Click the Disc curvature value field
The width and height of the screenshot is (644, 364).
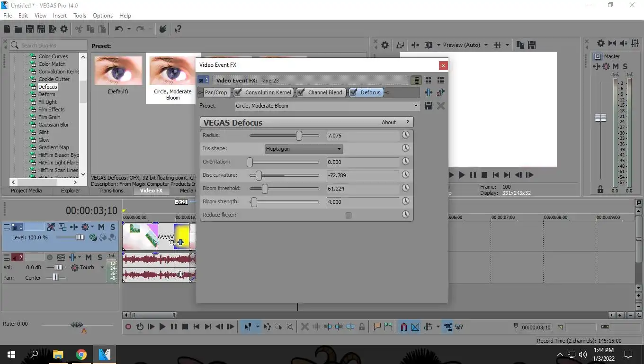pos(363,175)
